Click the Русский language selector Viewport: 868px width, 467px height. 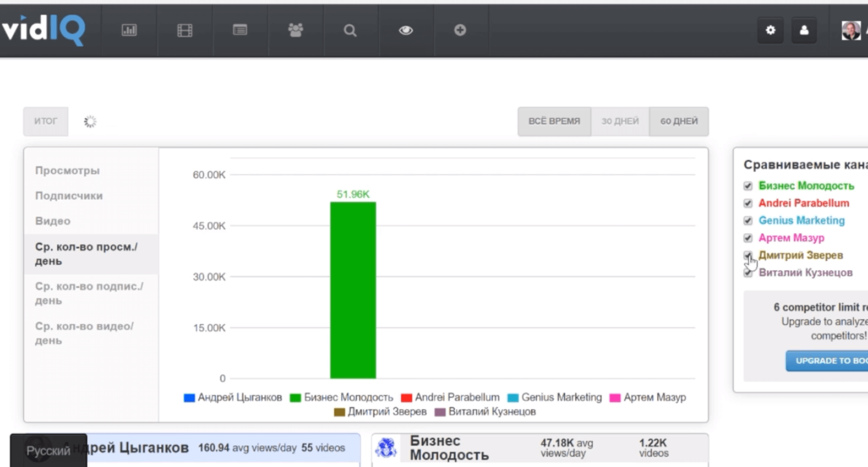(x=48, y=451)
